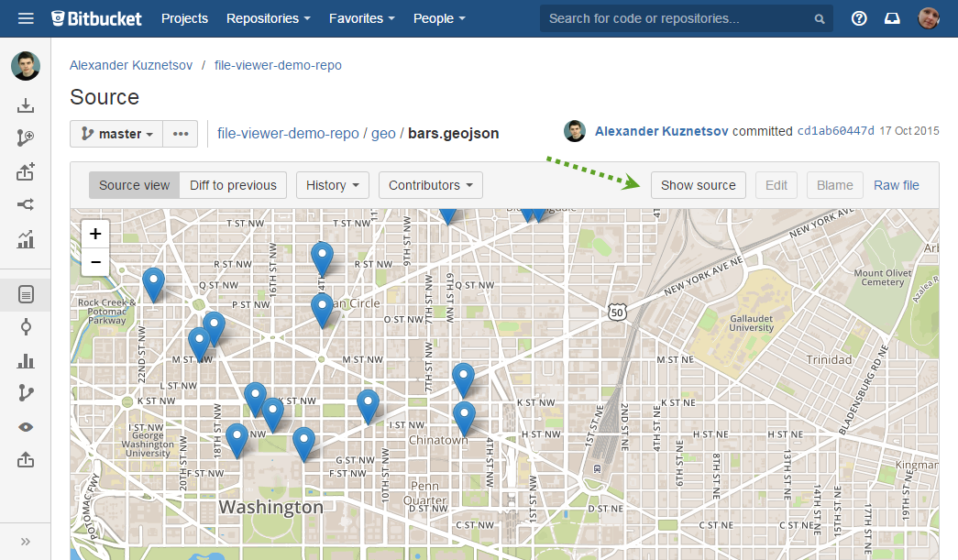Zoom in the map with the plus button

[x=95, y=234]
